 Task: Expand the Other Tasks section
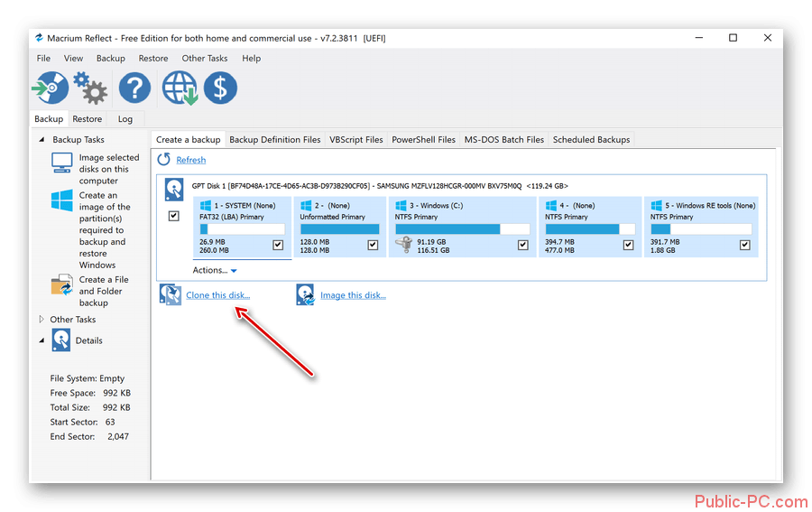tap(42, 320)
